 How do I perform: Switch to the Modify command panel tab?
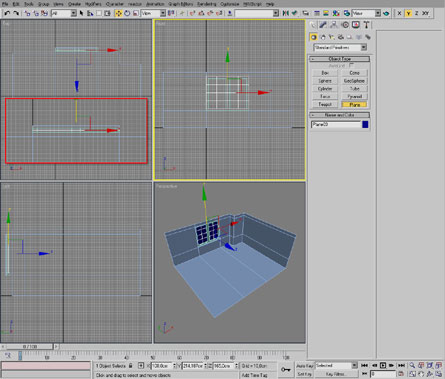tap(323, 25)
